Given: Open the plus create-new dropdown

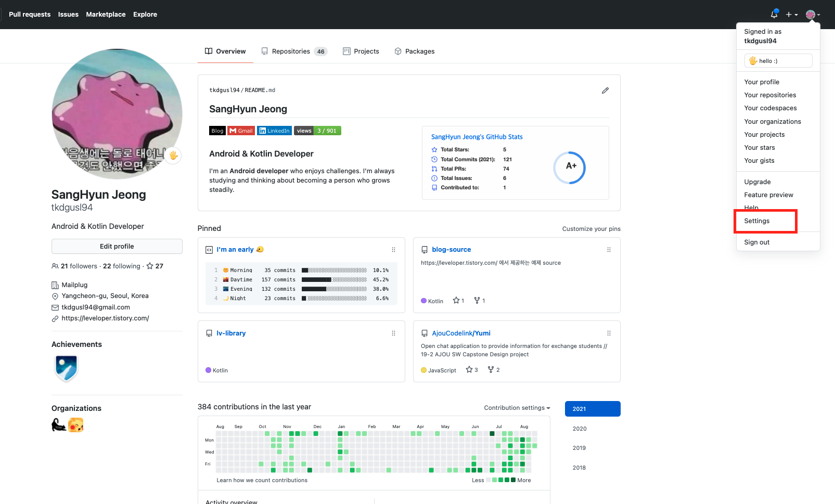Looking at the screenshot, I should pyautogui.click(x=792, y=15).
